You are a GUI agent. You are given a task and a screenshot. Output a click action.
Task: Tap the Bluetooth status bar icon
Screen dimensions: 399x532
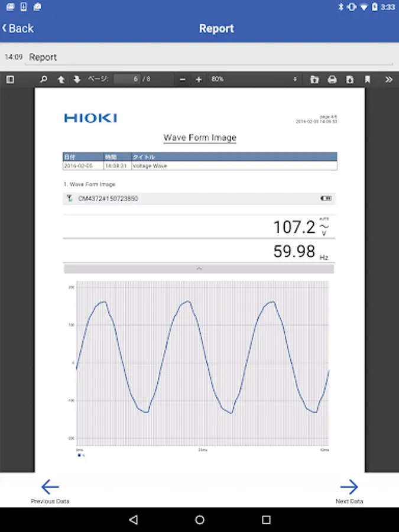(341, 7)
